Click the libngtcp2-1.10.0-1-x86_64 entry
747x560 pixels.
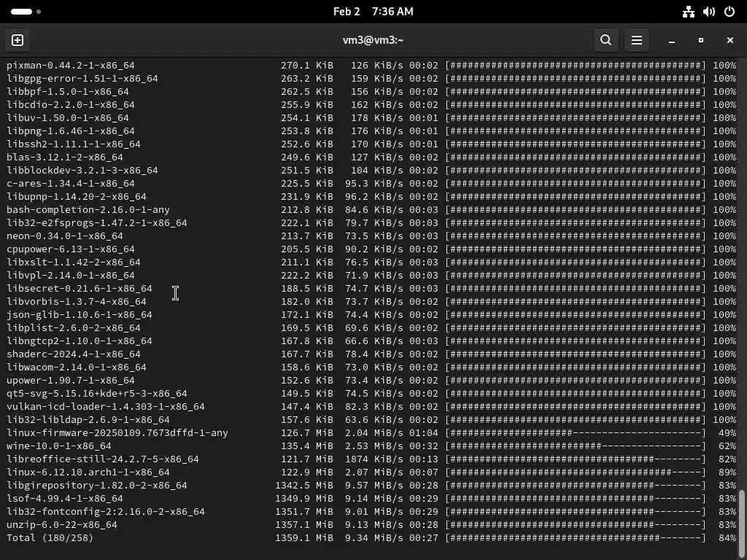(79, 341)
